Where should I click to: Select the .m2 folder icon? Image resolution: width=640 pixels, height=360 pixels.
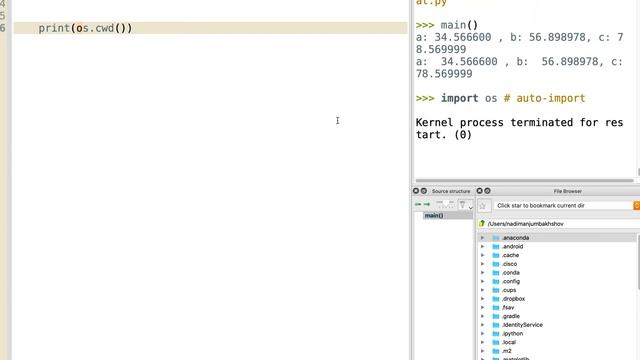(x=496, y=351)
